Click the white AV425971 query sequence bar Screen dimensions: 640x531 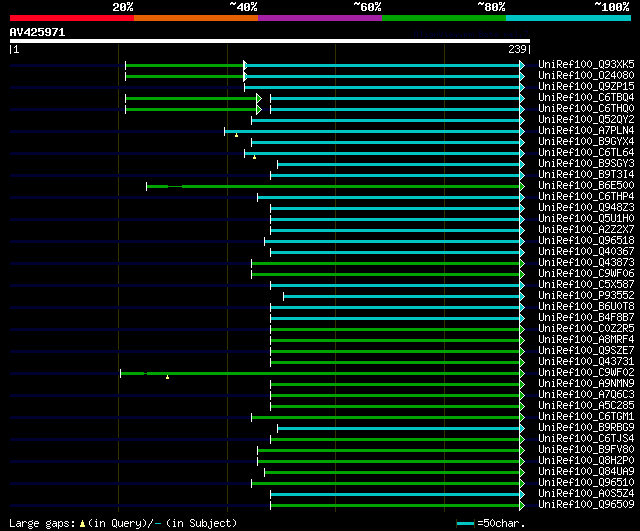click(270, 41)
